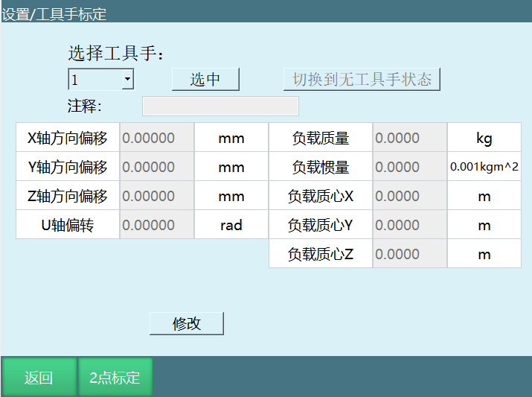Screen dimensions: 532x397
Task: Click the rad unit cell for U axis
Action: click(x=231, y=225)
